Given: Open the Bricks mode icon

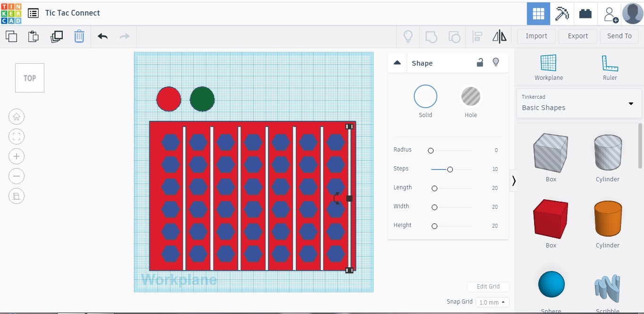Looking at the screenshot, I should 585,13.
